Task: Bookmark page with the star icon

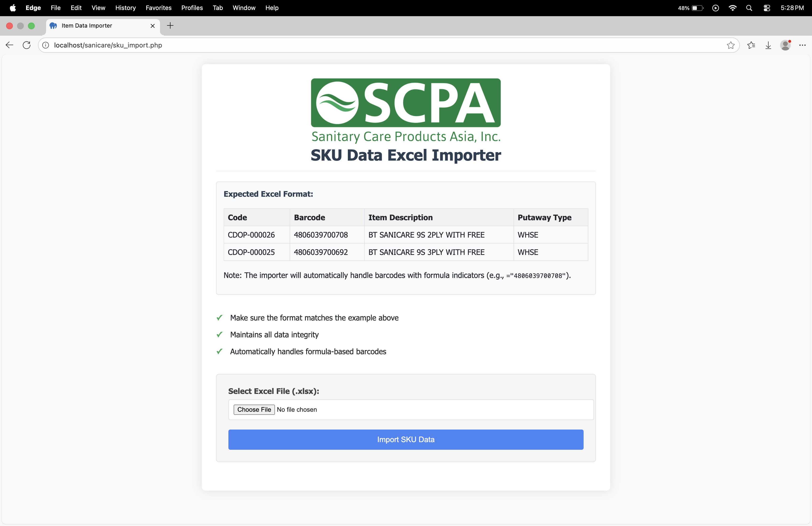Action: (731, 45)
